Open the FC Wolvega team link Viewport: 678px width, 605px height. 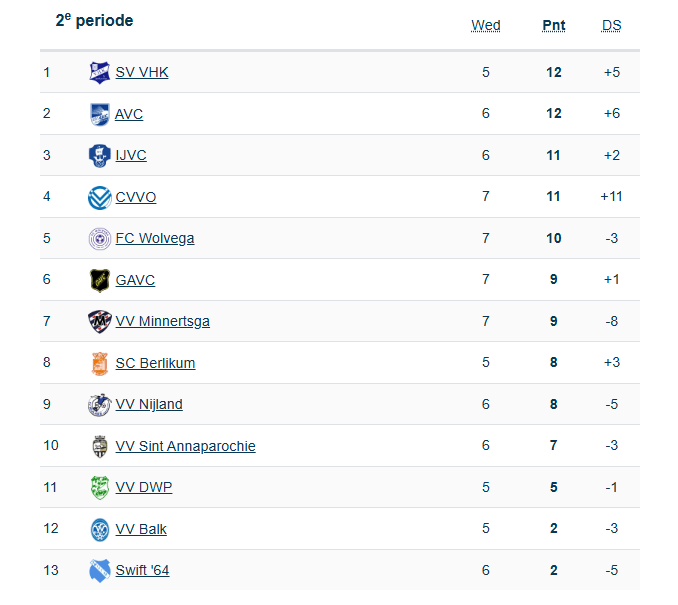(x=155, y=238)
